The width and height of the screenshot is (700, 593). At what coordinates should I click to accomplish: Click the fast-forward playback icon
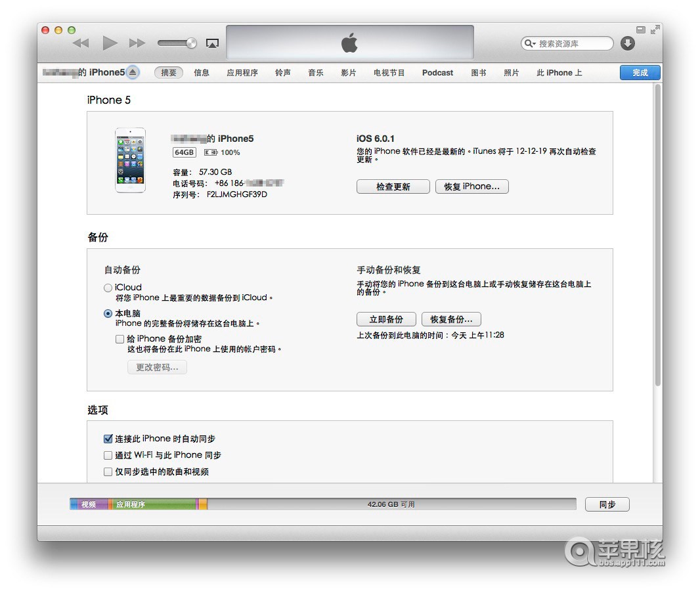[138, 43]
